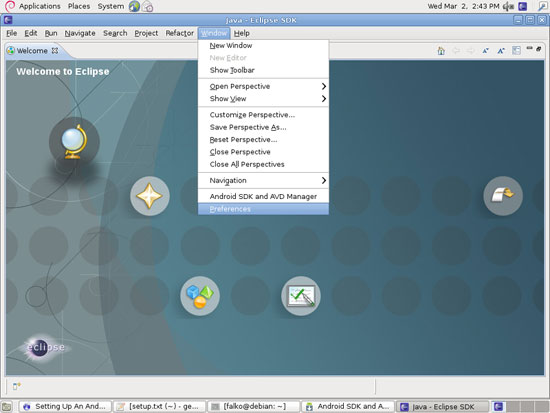Go to the Workbench arrow icon
Viewport: 550px width, 413px height.
(503, 196)
